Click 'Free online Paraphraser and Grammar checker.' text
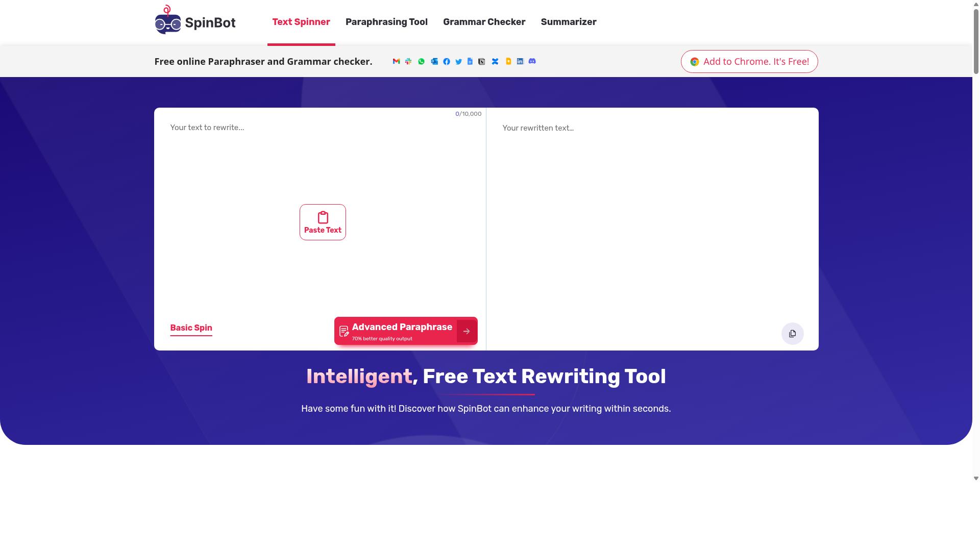The height and width of the screenshot is (551, 980). [x=263, y=62]
